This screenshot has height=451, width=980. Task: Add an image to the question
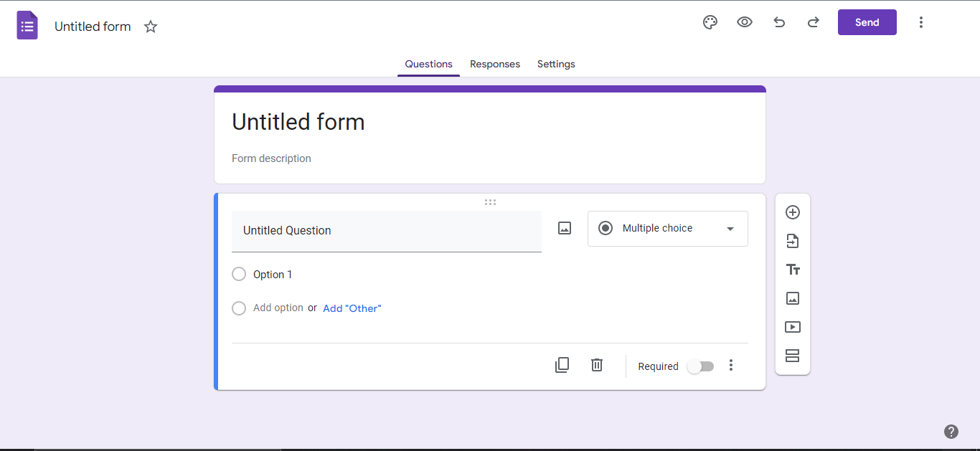(x=565, y=228)
